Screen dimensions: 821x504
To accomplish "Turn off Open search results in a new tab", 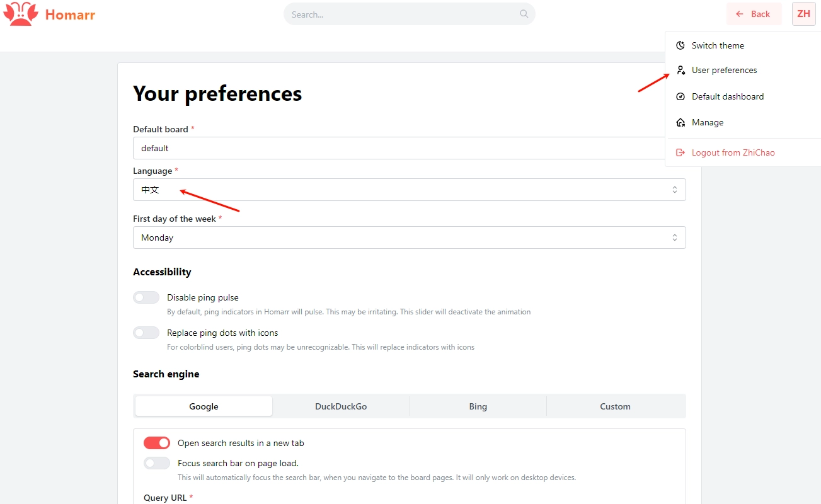I will [x=156, y=442].
